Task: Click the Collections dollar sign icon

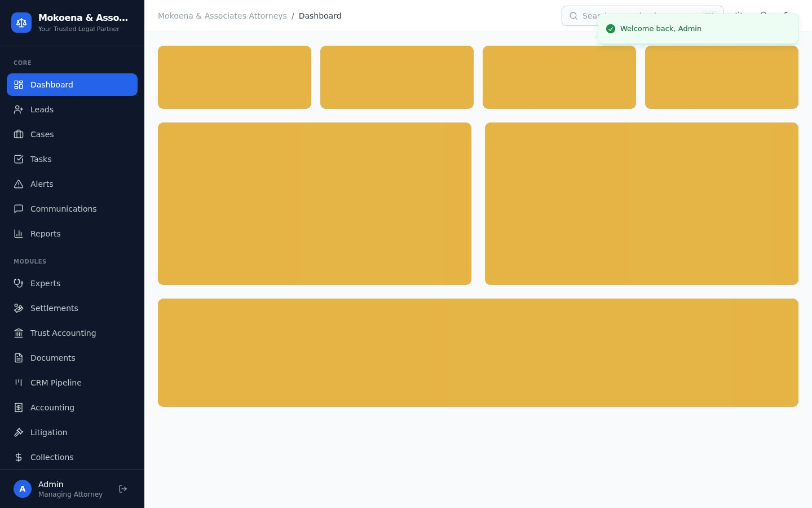Action: click(19, 457)
